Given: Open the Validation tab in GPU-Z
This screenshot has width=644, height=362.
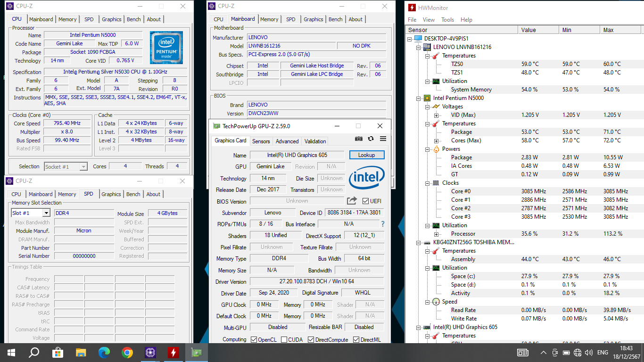Looking at the screenshot, I should pos(315,141).
